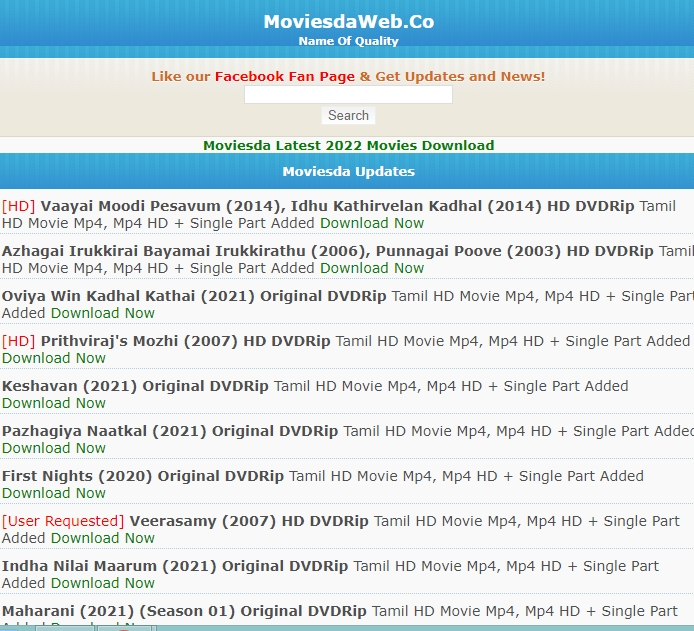694x631 pixels.
Task: Download Now for First Nights (2020)
Action: [54, 493]
